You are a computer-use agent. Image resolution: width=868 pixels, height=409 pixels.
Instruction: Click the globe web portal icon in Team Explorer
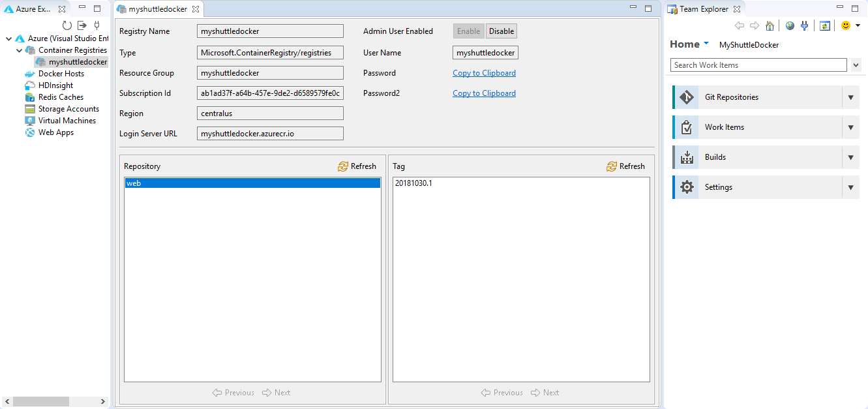point(790,25)
